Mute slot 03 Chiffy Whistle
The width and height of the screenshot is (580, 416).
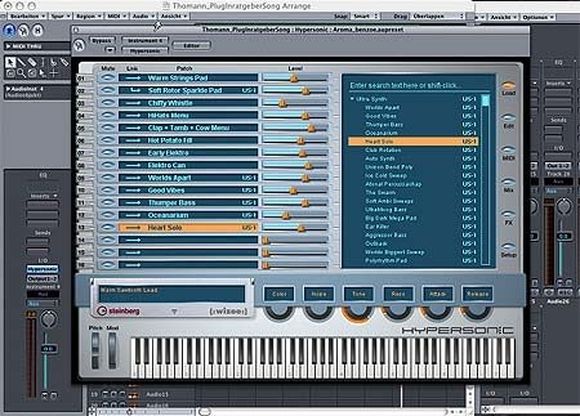(108, 103)
